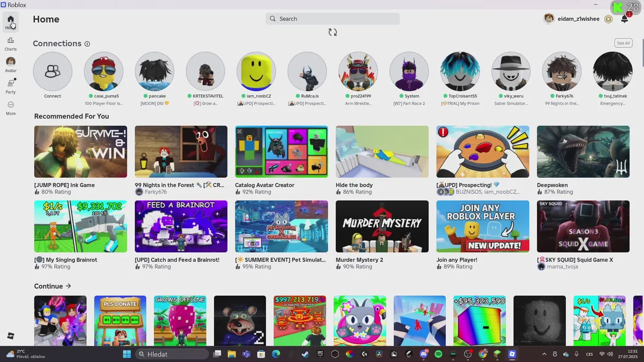644x362 pixels.
Task: Open Murder Mystery 2 thumbnail
Action: click(382, 226)
